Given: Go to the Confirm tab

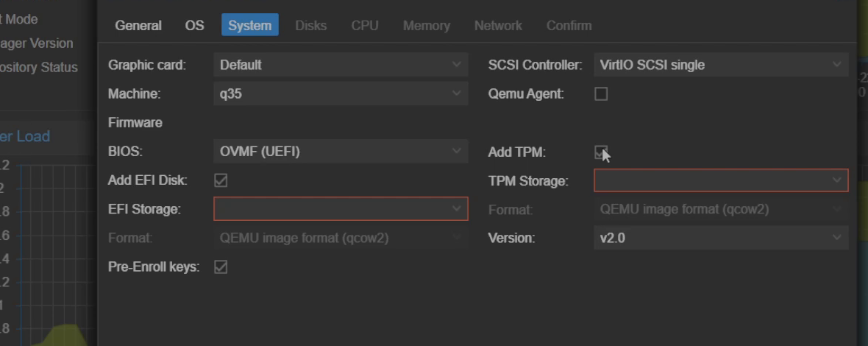Looking at the screenshot, I should [x=569, y=26].
